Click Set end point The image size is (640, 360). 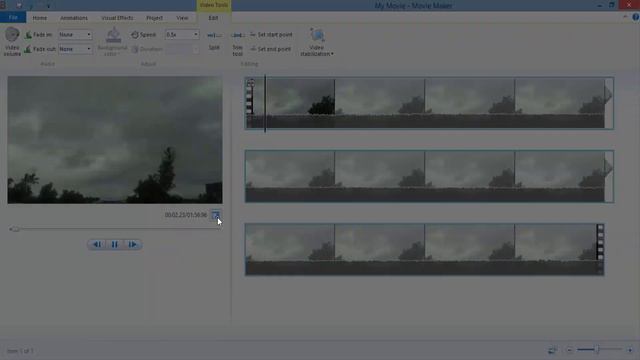click(271, 49)
